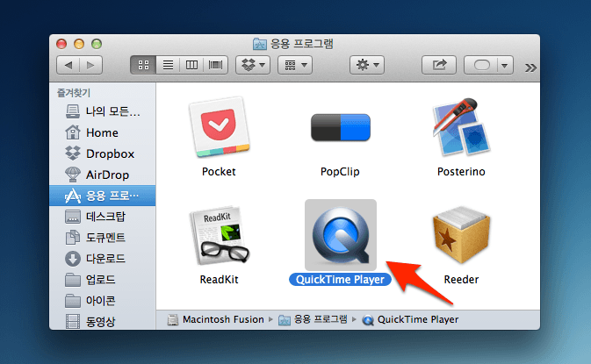Close the Finder window with red button
Screen dimensions: 591x364
[61, 44]
